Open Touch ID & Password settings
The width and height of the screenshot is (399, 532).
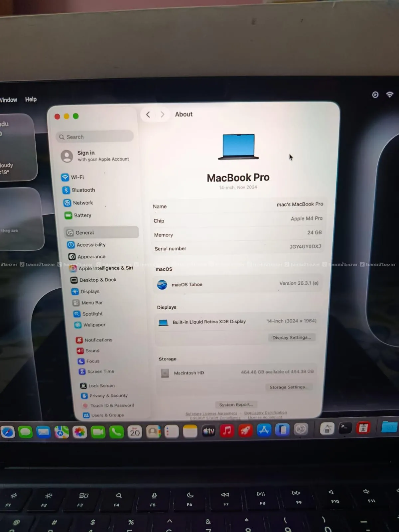108,405
